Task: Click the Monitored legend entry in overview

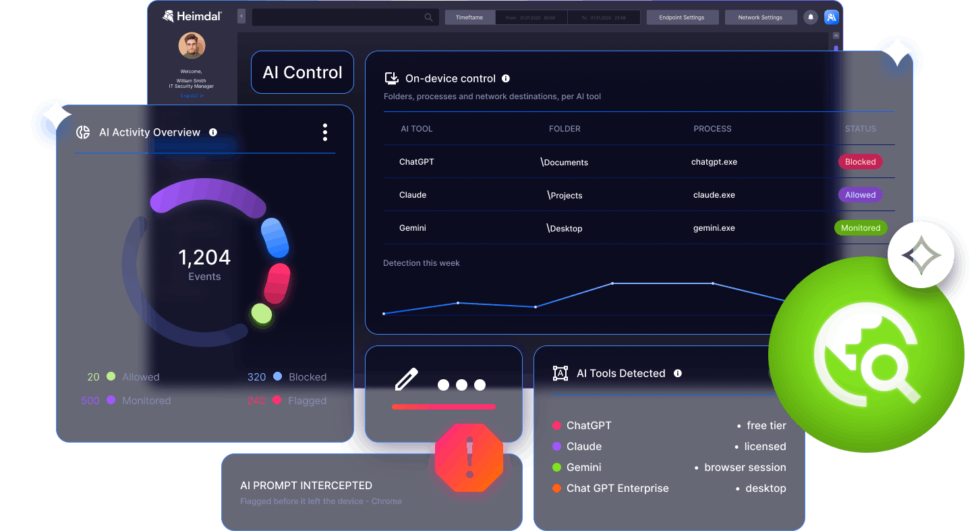Action: tap(126, 401)
